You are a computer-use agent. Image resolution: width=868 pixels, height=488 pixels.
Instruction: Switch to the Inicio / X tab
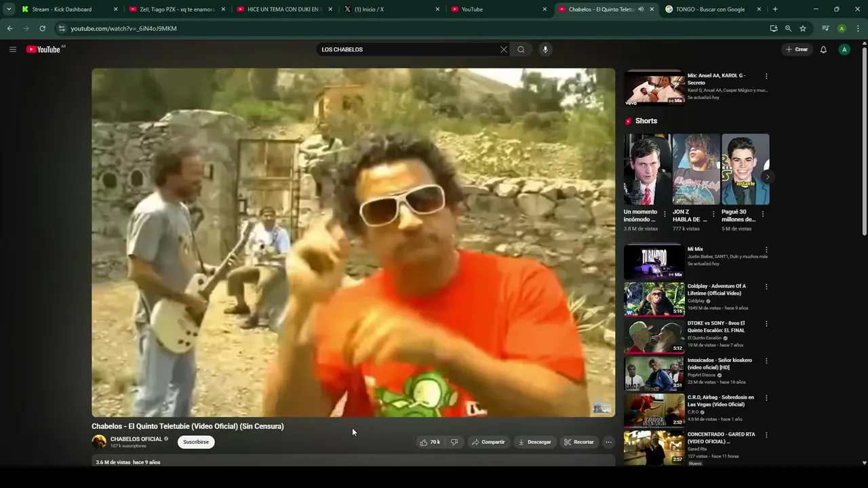click(391, 9)
